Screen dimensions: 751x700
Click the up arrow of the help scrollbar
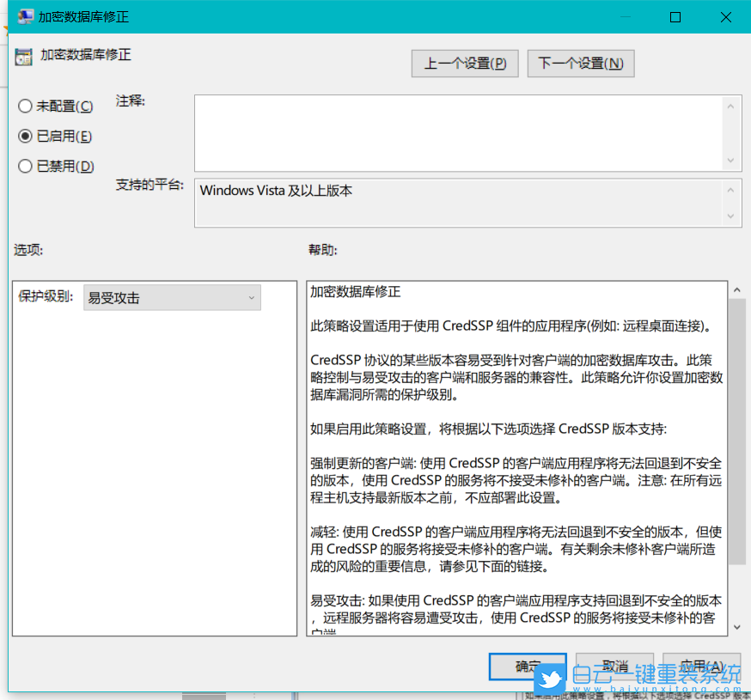[737, 289]
